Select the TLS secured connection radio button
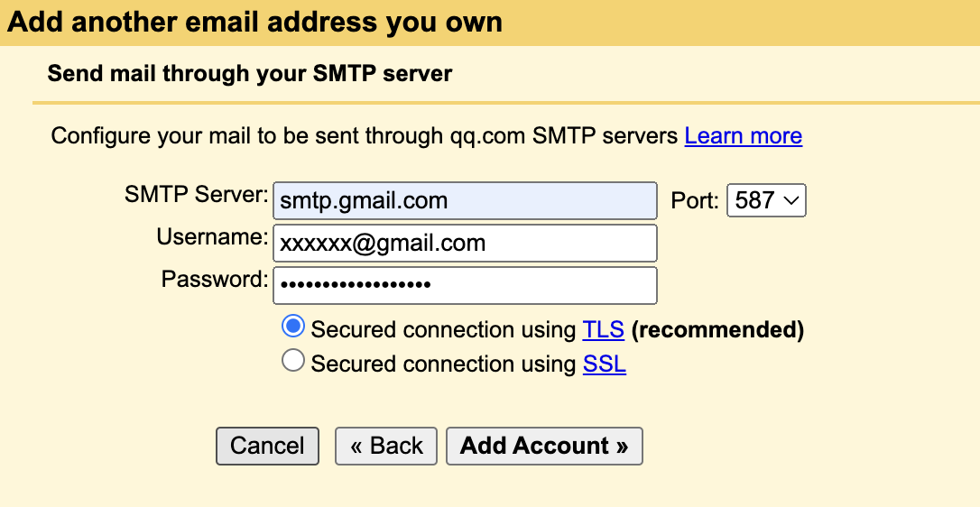980x507 pixels. (293, 327)
